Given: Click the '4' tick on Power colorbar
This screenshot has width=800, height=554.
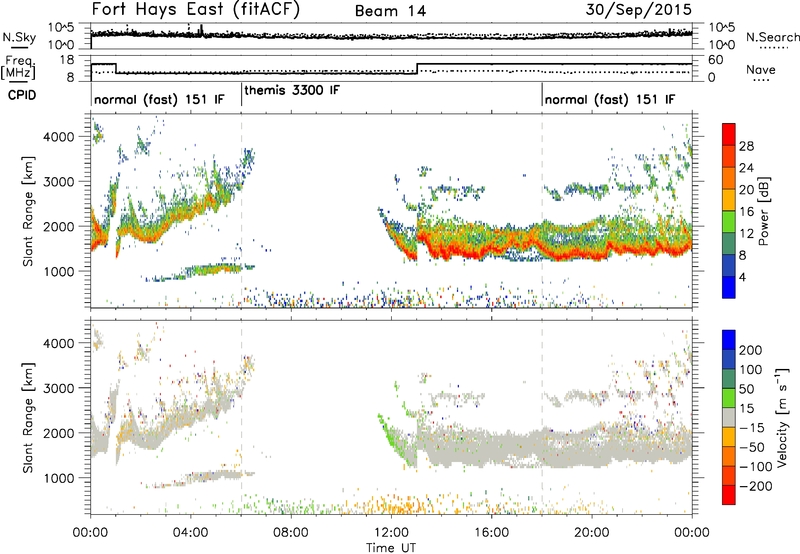Looking at the screenshot, I should click(743, 277).
